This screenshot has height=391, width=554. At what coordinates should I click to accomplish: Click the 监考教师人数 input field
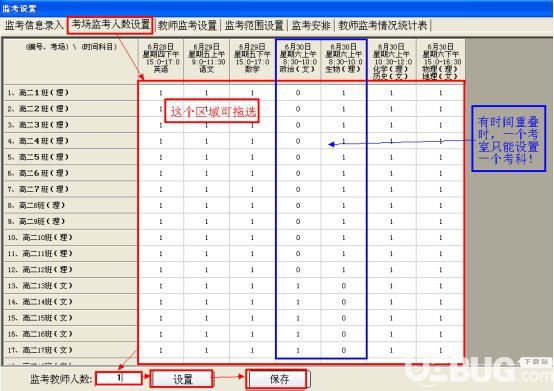pos(119,378)
